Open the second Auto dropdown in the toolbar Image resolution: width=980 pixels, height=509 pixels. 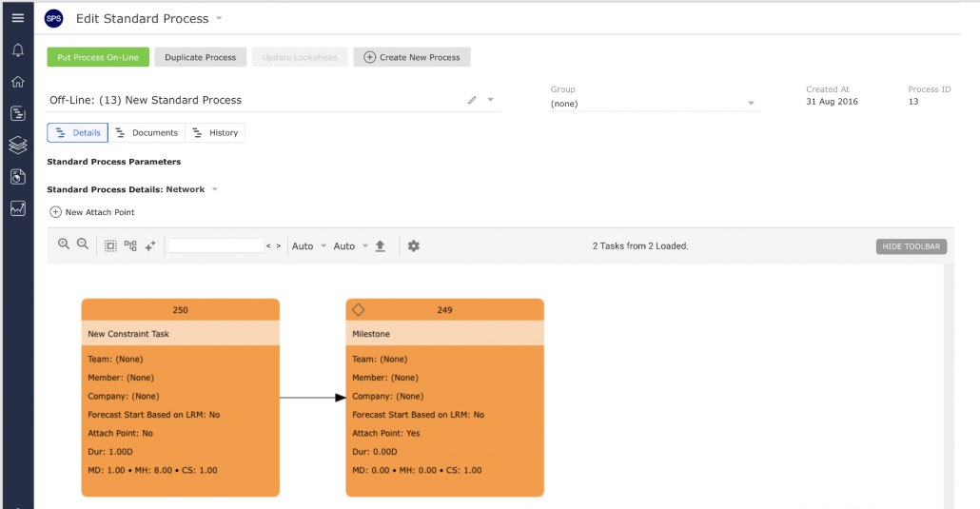coord(351,246)
